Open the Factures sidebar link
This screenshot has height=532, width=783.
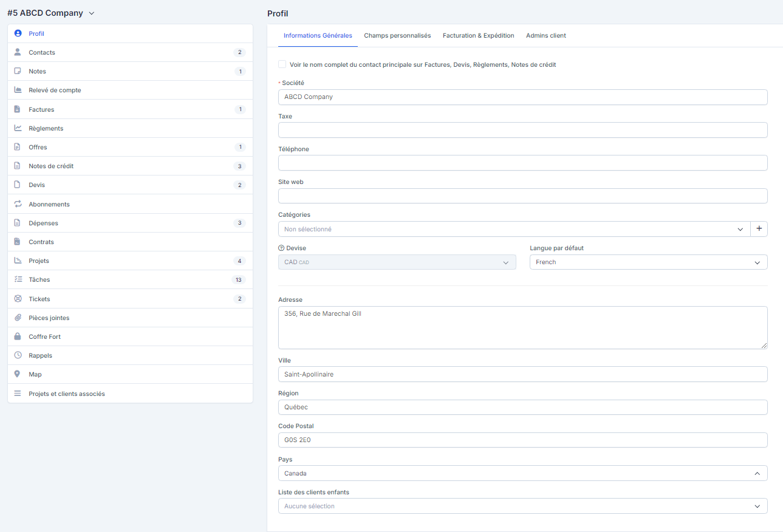[130, 109]
